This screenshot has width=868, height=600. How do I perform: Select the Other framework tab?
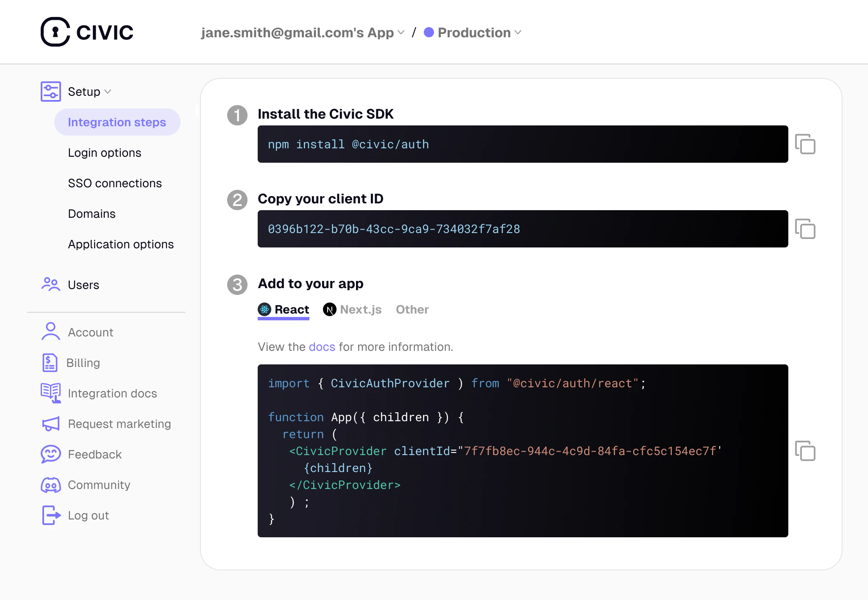[x=412, y=310]
